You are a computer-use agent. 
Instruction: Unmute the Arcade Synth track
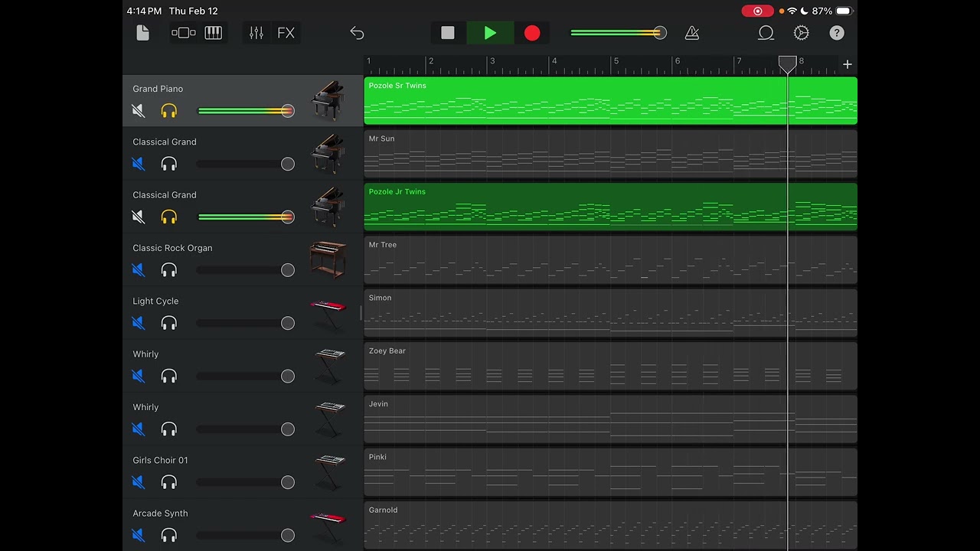tap(139, 535)
